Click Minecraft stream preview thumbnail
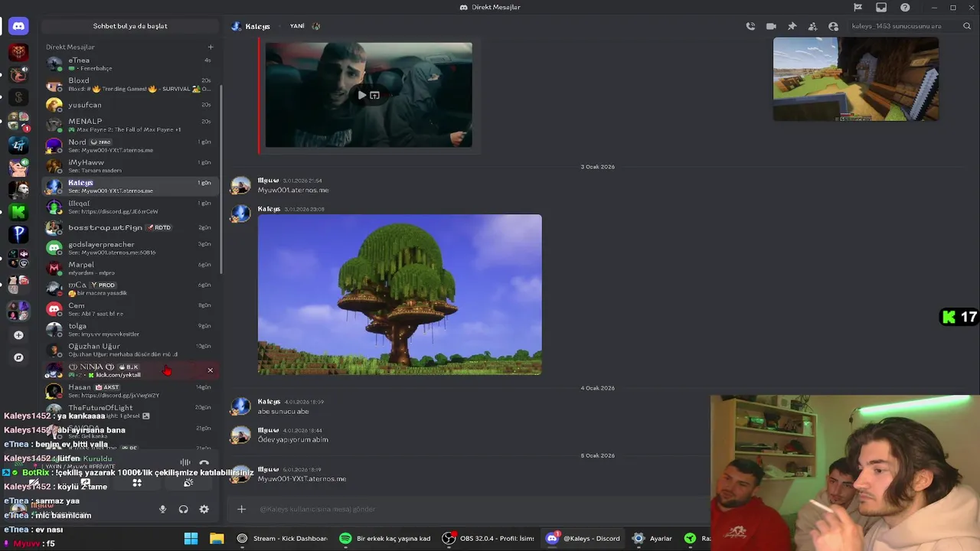 pos(855,79)
